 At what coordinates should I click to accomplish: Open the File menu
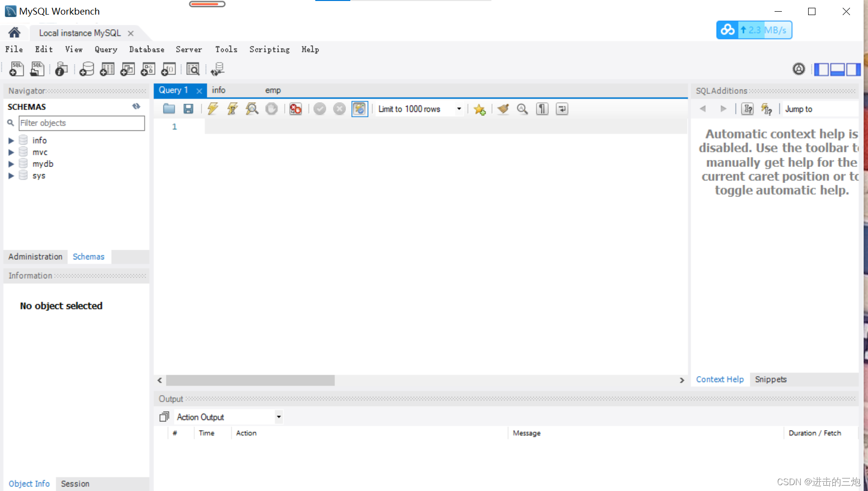click(14, 49)
